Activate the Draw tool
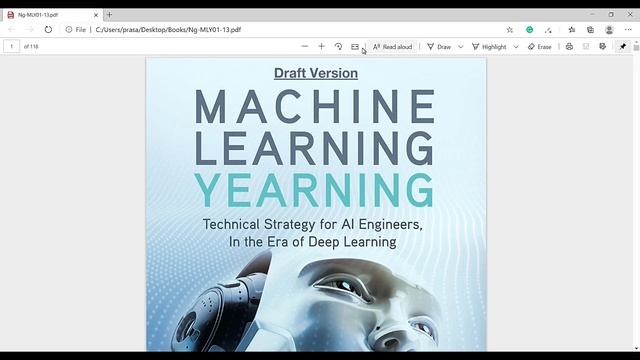 coord(439,47)
